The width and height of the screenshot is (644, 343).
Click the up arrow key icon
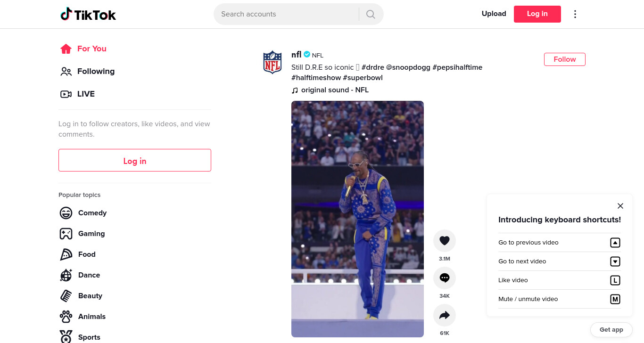click(615, 243)
